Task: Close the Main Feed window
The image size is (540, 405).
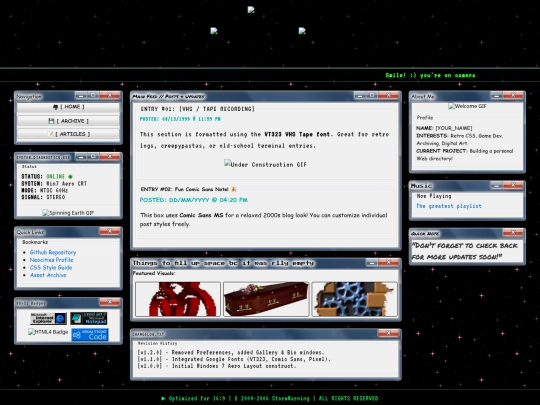Action: pyautogui.click(x=388, y=95)
